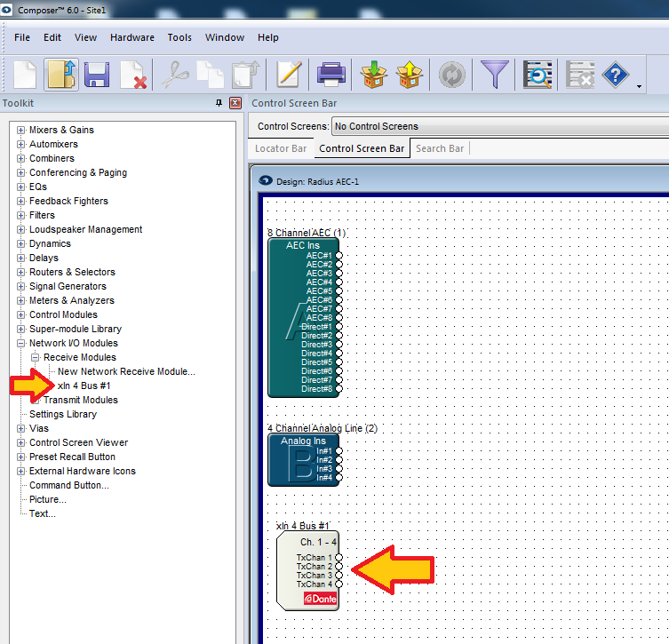
Task: Click the New document toolbar icon
Action: click(25, 75)
